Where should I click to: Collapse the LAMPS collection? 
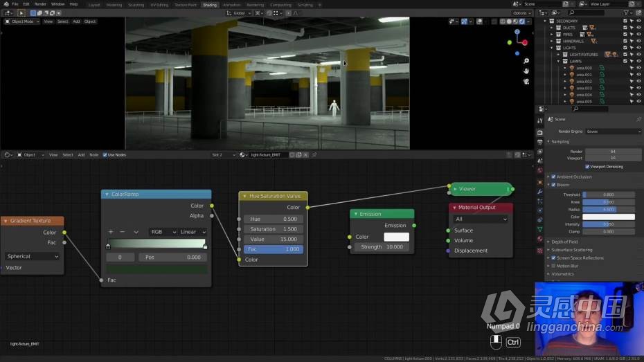(559, 62)
